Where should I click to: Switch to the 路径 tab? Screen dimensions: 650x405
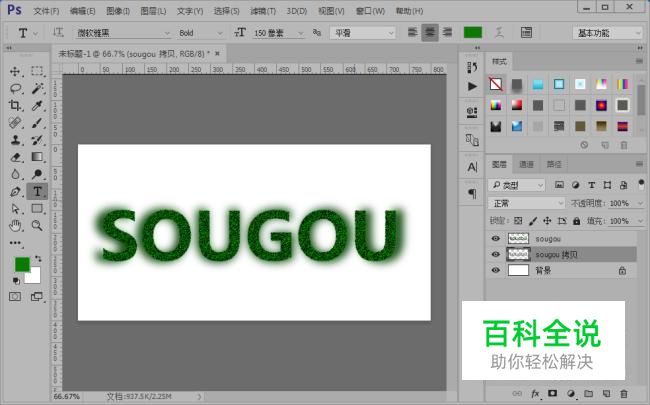[554, 165]
